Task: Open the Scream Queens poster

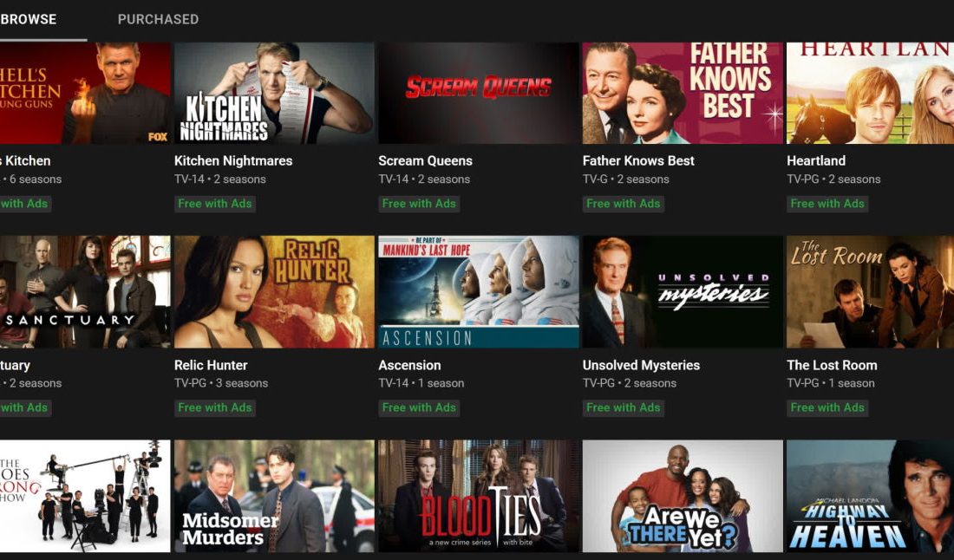Action: click(479, 93)
